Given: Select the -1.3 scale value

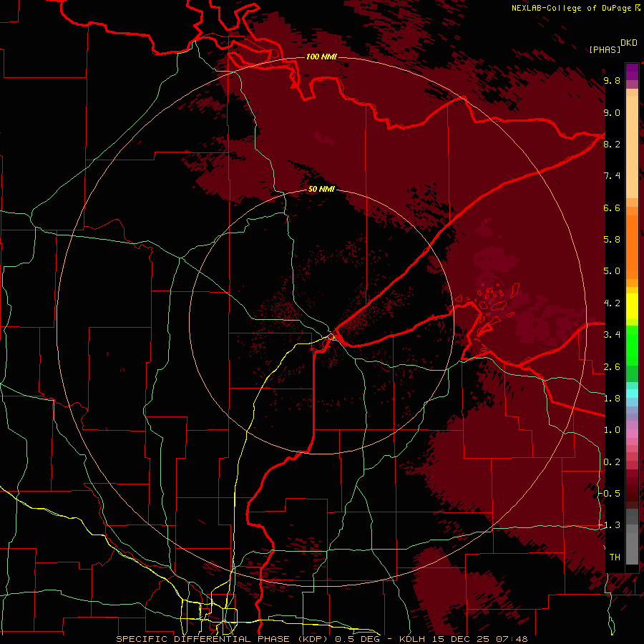Looking at the screenshot, I should [x=610, y=525].
